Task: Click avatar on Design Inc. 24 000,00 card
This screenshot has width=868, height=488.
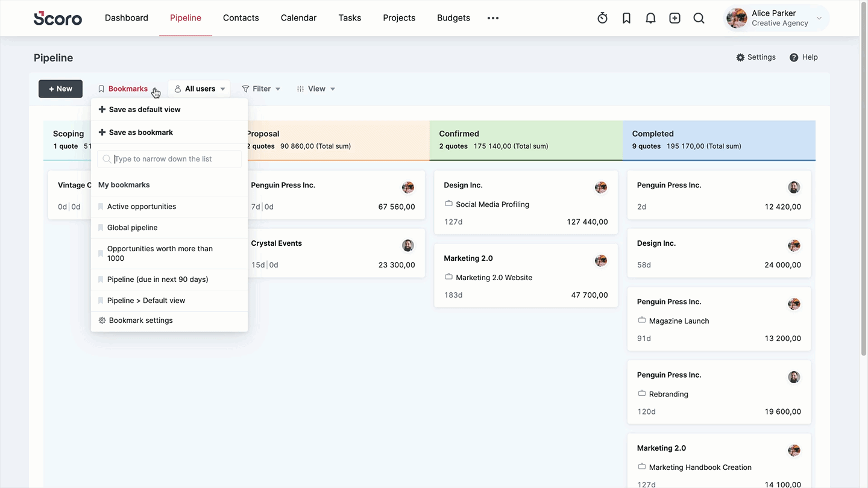Action: point(794,245)
